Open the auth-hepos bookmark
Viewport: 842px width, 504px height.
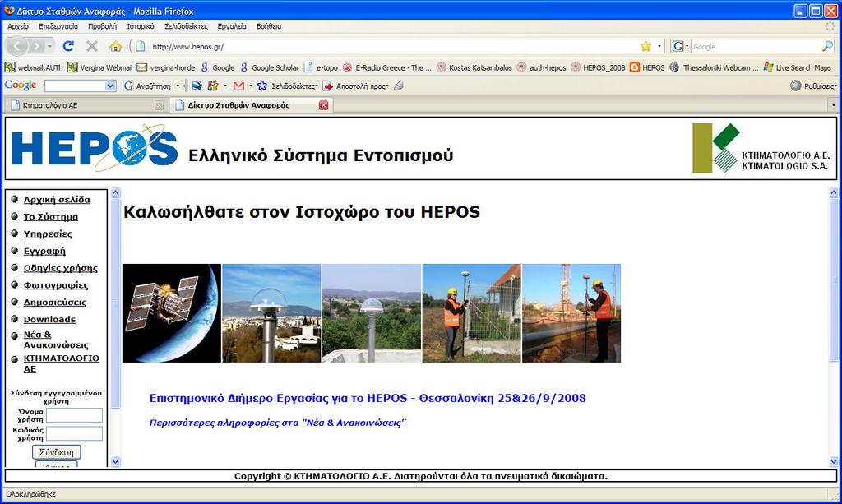click(541, 67)
